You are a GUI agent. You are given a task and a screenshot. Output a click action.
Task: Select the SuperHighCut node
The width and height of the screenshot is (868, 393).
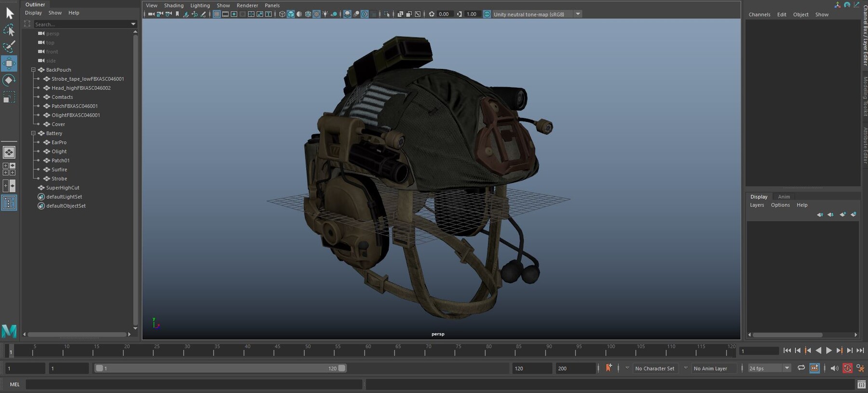[x=63, y=188]
